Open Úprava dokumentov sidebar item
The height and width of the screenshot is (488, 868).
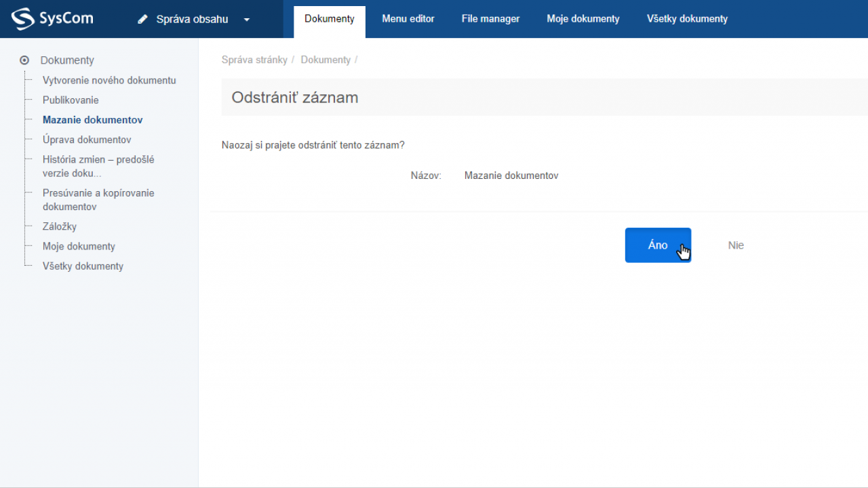pos(87,140)
